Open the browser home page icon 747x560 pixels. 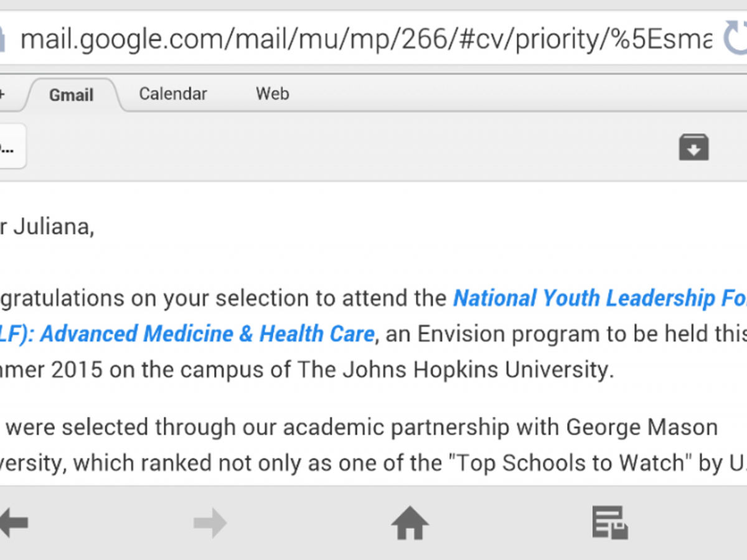point(410,523)
